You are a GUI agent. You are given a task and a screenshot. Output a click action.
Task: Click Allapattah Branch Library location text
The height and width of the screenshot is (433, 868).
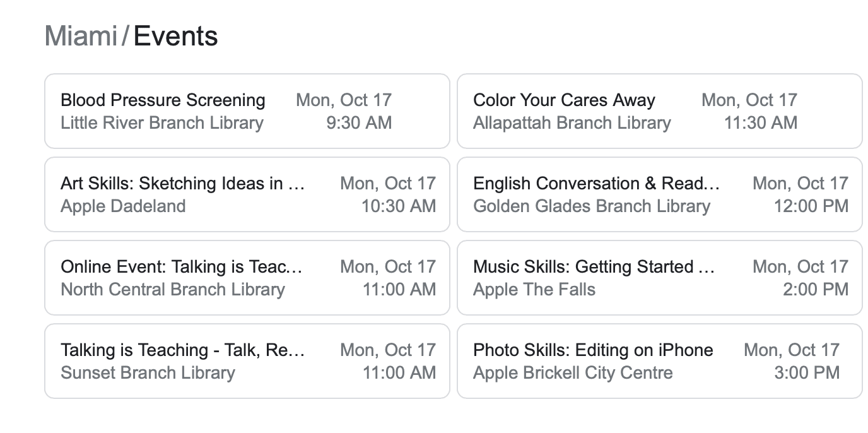point(572,122)
